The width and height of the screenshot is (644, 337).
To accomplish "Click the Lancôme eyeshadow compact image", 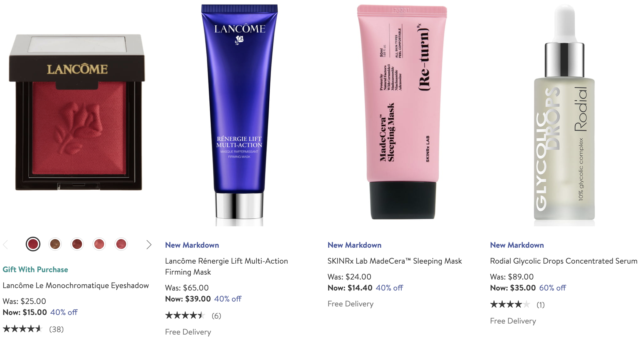I will 77,113.
